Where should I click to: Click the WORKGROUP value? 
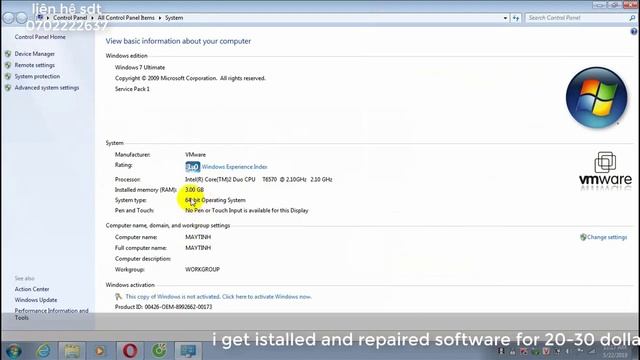click(202, 269)
